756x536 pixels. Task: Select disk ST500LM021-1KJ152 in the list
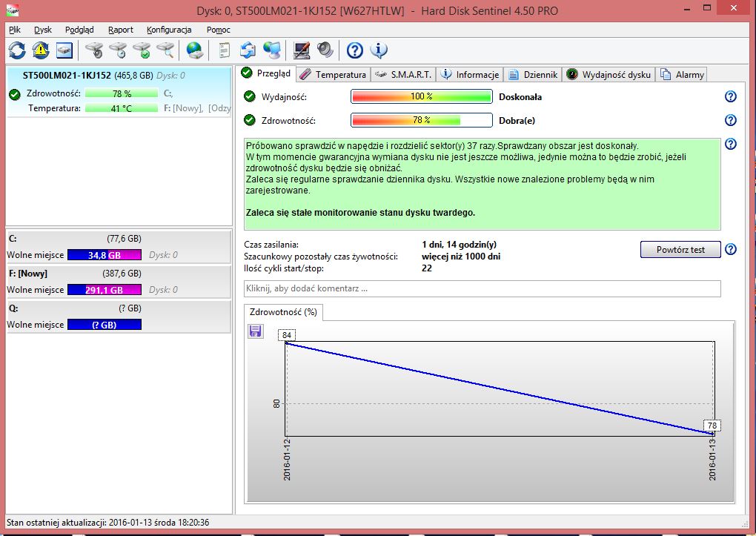[119, 92]
